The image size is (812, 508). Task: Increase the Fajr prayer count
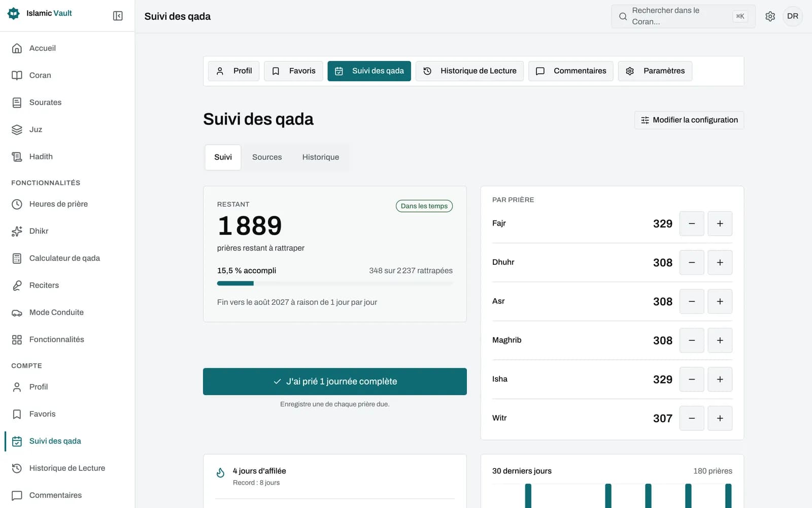tap(720, 224)
